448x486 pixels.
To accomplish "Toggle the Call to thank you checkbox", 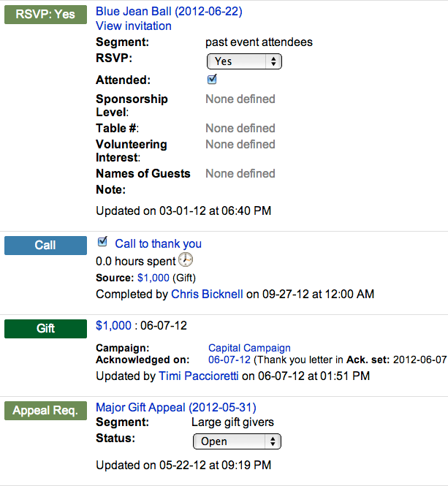I will 102,242.
